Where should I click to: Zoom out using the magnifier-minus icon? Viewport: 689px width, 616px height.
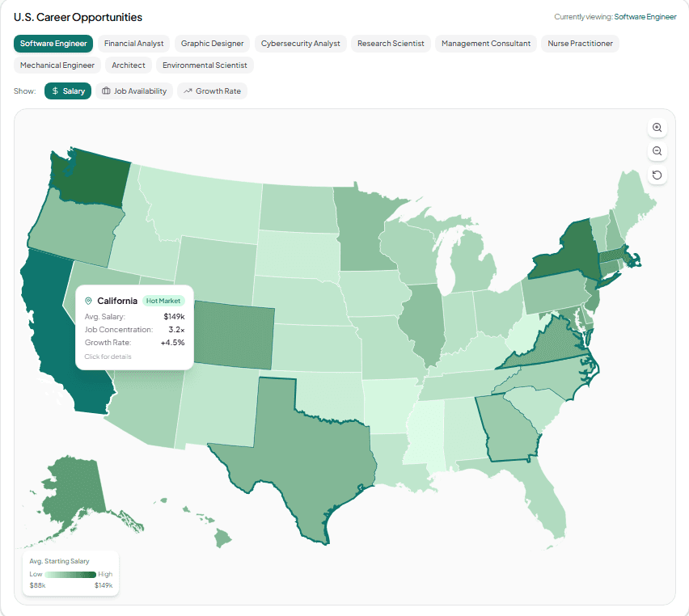point(657,151)
